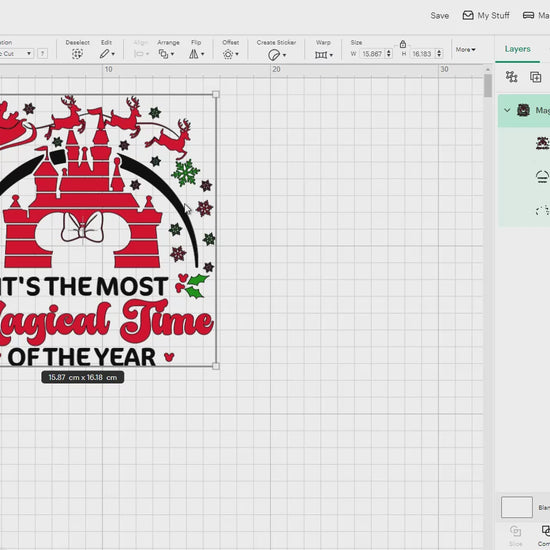Click the Combine icon at panel bottom
Viewport: 550px width, 550px height.
pos(546,531)
